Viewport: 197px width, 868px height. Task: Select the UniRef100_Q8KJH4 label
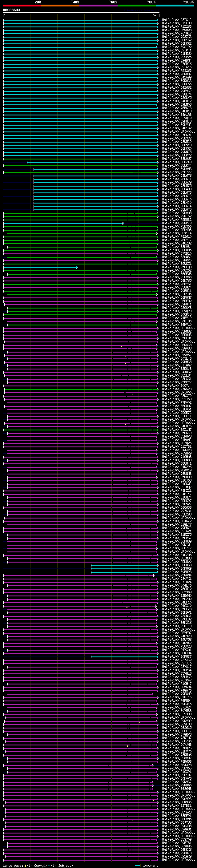pyautogui.click(x=177, y=653)
